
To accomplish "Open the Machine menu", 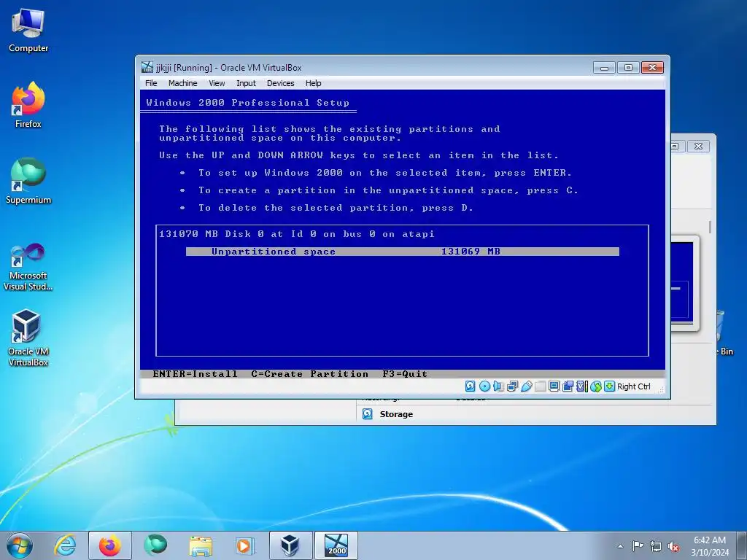I will click(182, 83).
